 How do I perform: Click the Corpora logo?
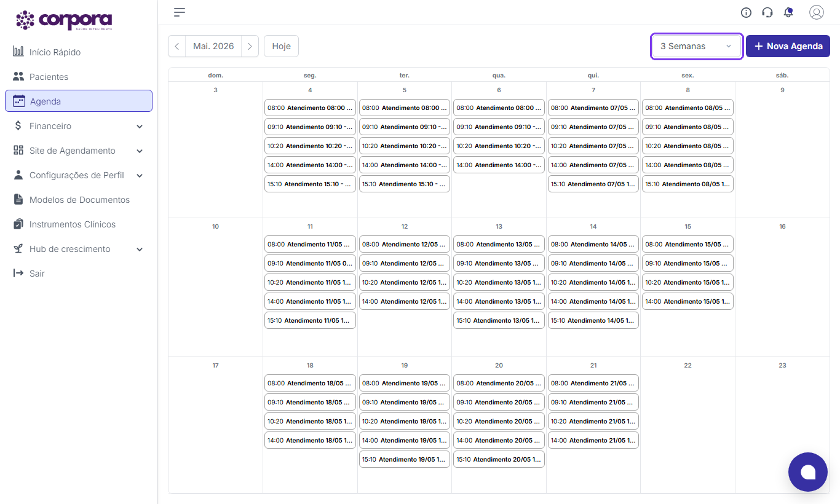coord(64,20)
